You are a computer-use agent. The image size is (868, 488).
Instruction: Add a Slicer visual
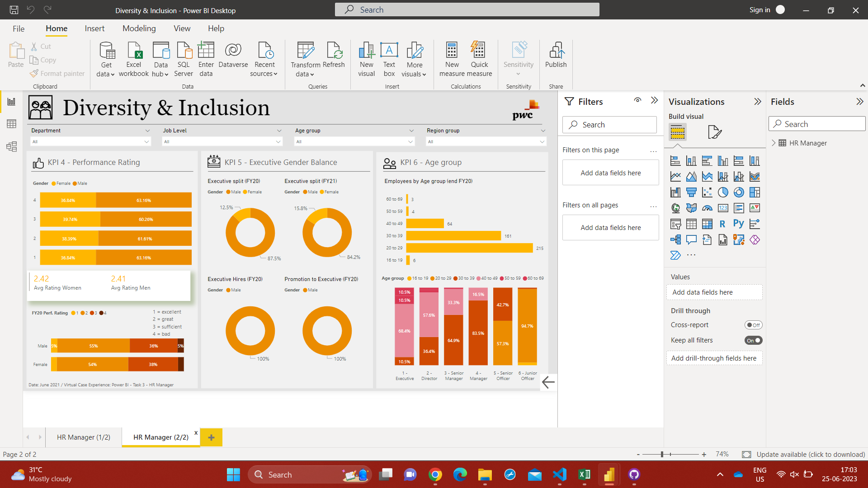click(x=675, y=224)
